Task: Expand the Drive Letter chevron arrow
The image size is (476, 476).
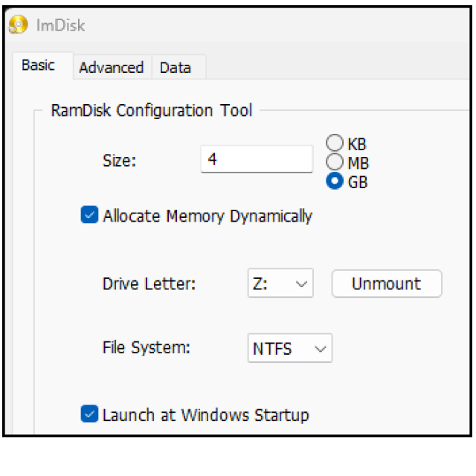Action: (x=301, y=284)
